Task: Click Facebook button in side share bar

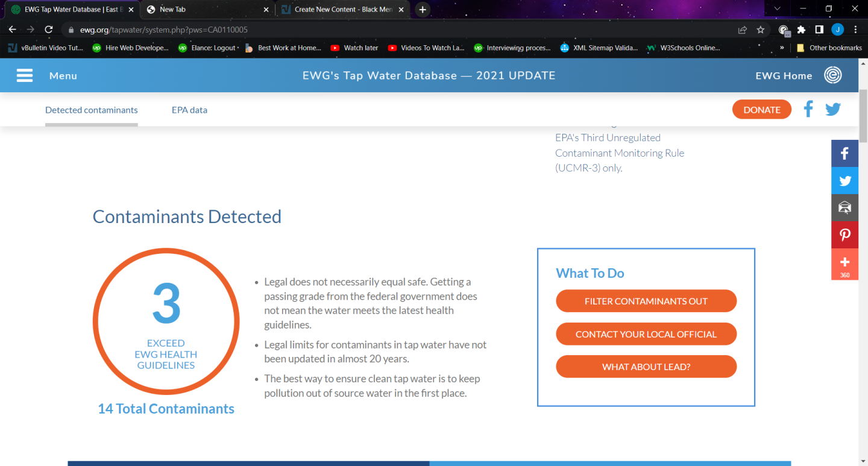Action: 844,154
